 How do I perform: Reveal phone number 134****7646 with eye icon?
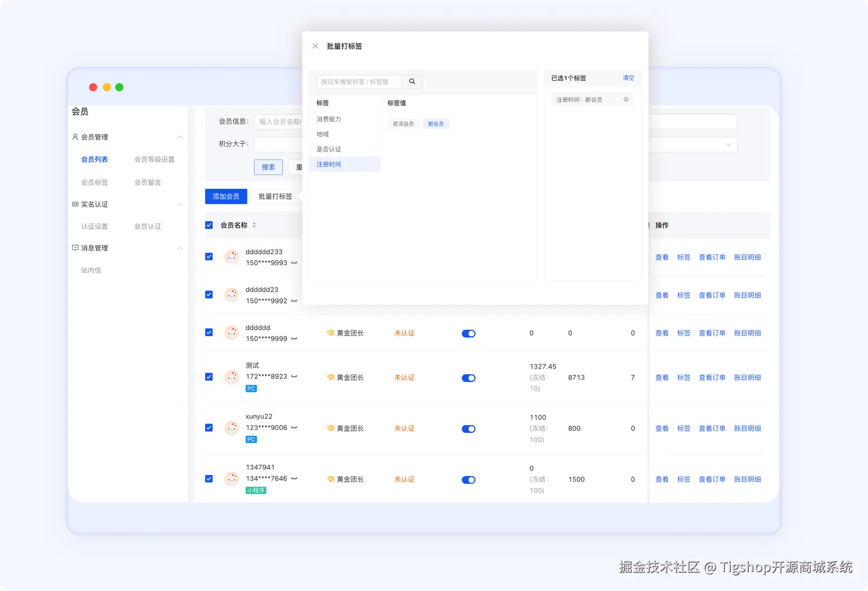[x=294, y=479]
